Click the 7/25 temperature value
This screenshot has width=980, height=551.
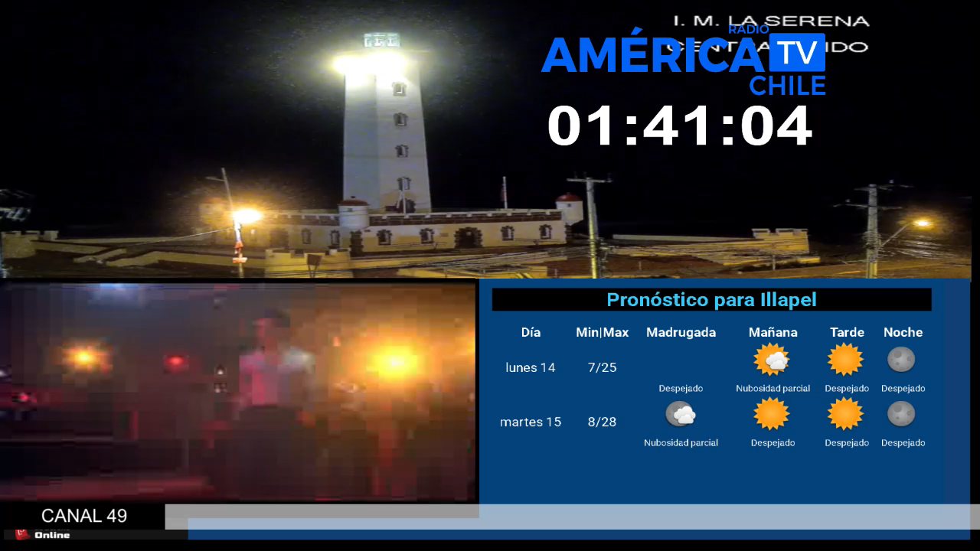coord(603,367)
